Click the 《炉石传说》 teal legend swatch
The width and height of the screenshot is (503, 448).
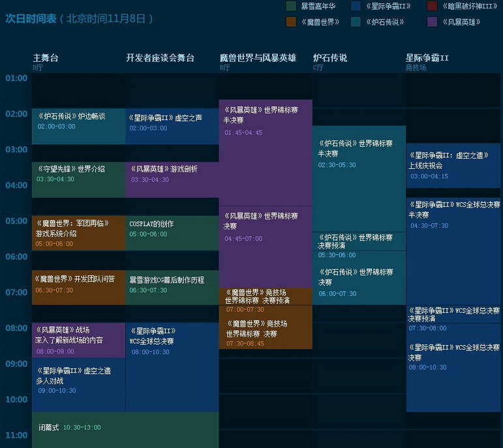click(x=356, y=22)
